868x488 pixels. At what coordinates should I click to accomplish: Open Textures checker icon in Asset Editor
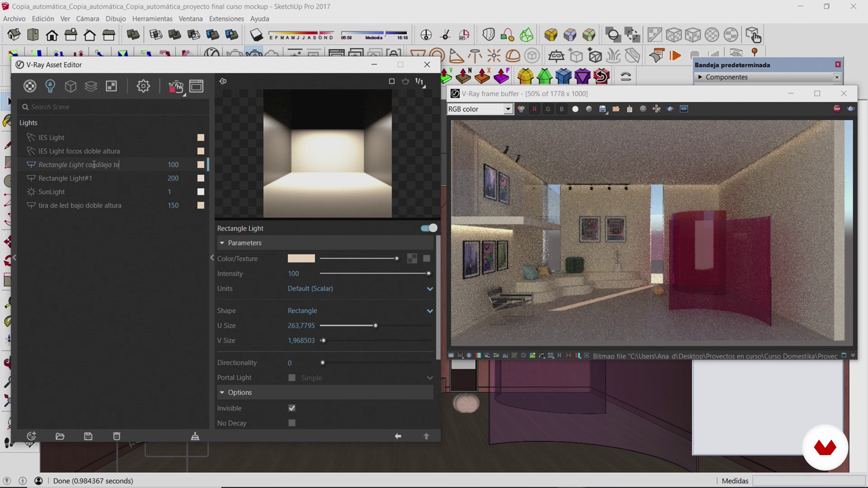(111, 86)
